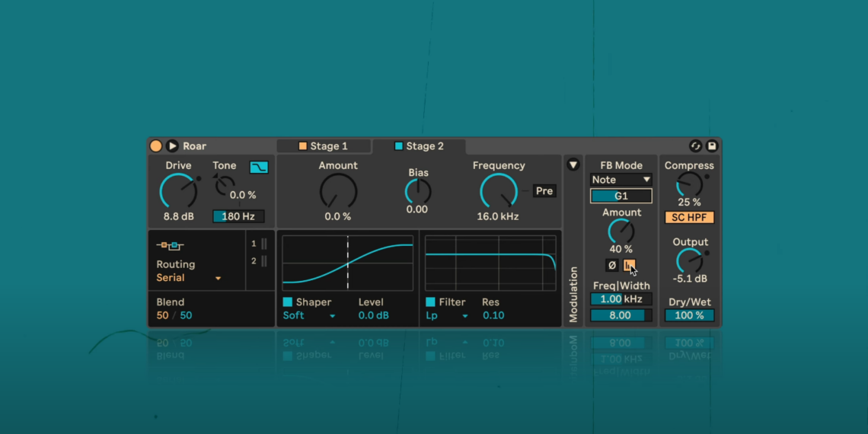The width and height of the screenshot is (868, 434).
Task: Disable the Shaper checkbox
Action: (x=288, y=302)
